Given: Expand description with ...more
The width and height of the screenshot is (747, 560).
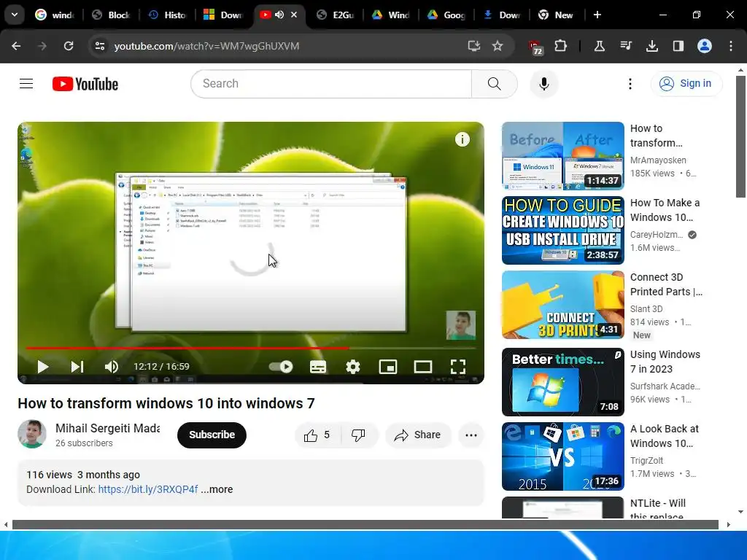Looking at the screenshot, I should click(x=217, y=489).
